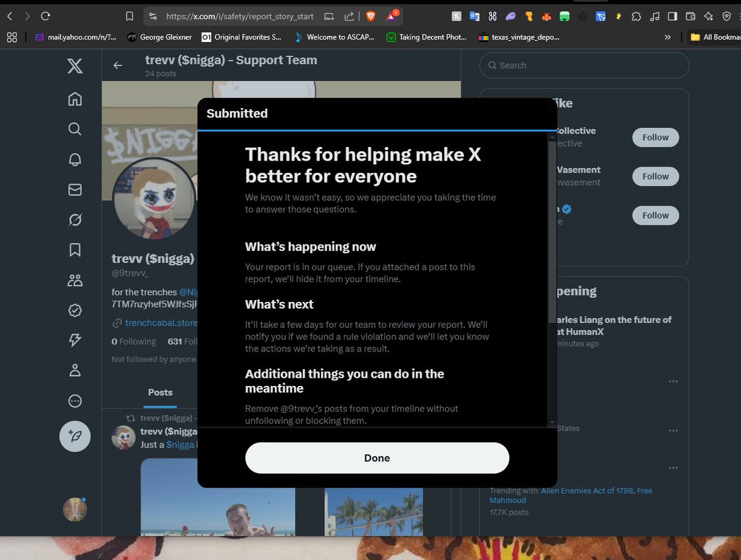Follow the verified suggested account
Screen dimensions: 741x560
pyautogui.click(x=655, y=215)
